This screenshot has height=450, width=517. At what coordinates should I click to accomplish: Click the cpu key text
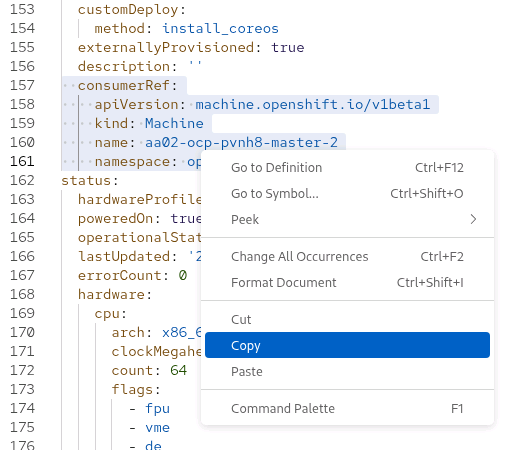click(107, 314)
